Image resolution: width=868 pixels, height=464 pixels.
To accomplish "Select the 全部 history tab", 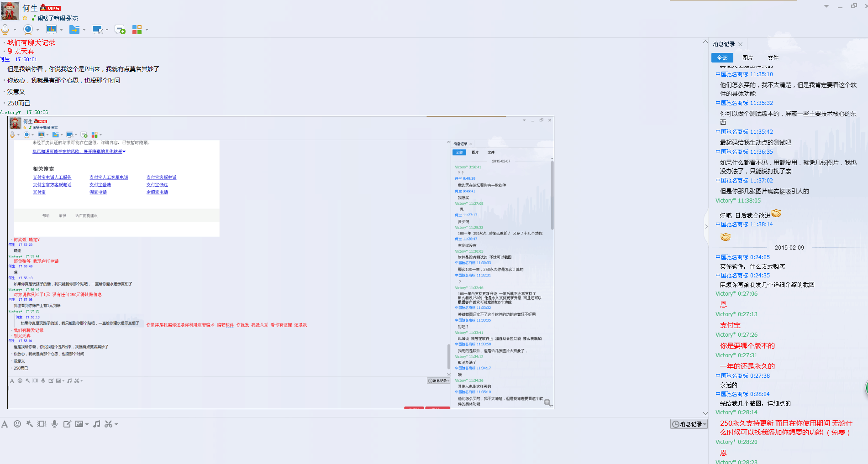I will coord(722,58).
